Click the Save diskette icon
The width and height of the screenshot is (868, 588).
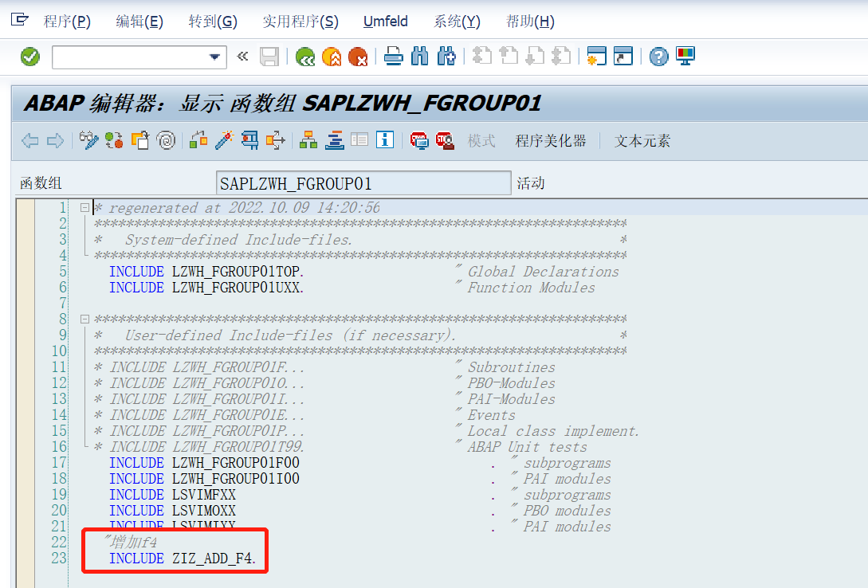coord(269,57)
